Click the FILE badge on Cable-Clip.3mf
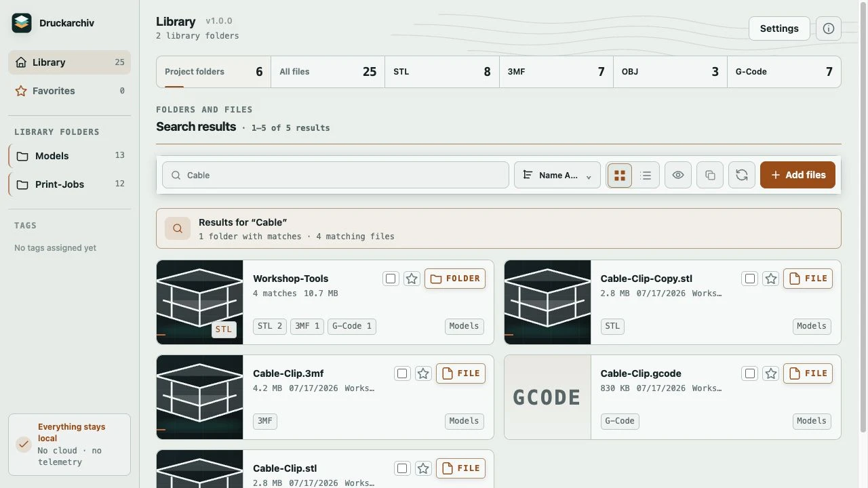Screen dimensions: 868x488 pyautogui.click(x=460, y=373)
